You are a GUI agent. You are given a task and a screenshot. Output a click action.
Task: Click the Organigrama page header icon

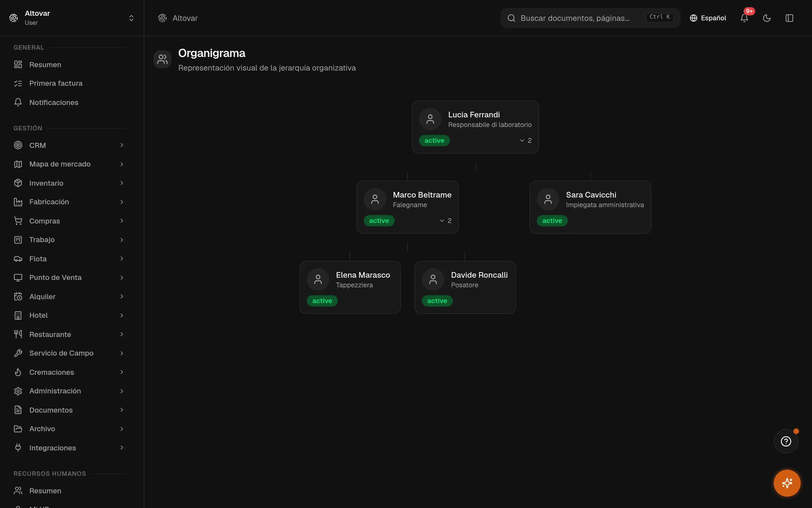(x=162, y=59)
